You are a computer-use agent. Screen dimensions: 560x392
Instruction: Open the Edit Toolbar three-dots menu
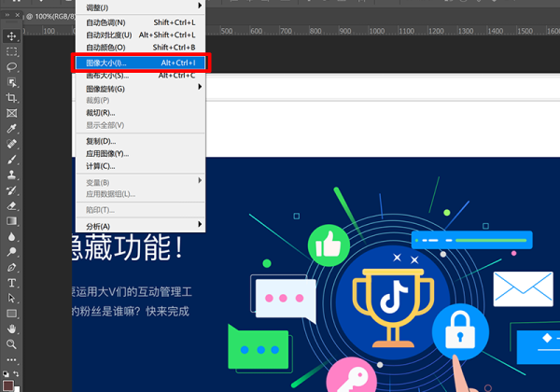tap(11, 359)
